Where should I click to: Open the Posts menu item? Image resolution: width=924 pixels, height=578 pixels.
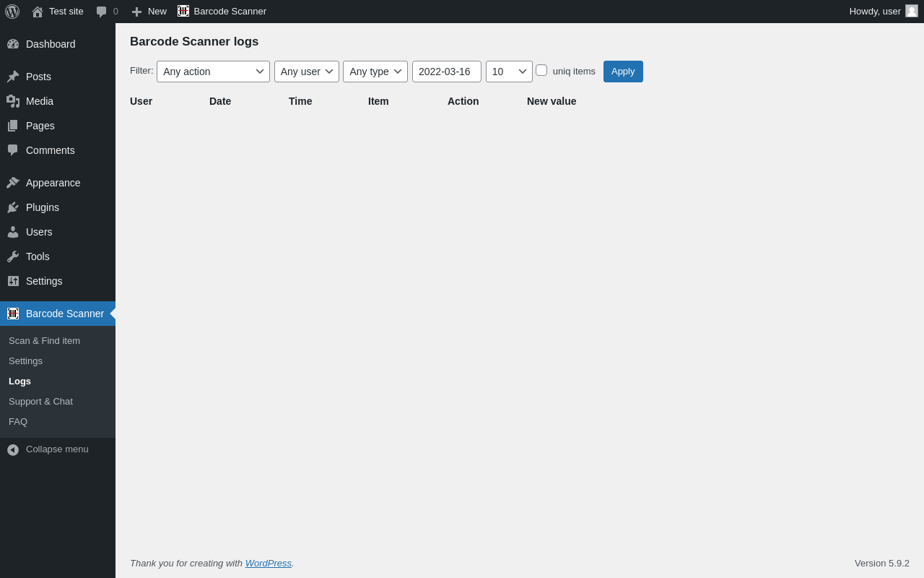pyautogui.click(x=58, y=77)
